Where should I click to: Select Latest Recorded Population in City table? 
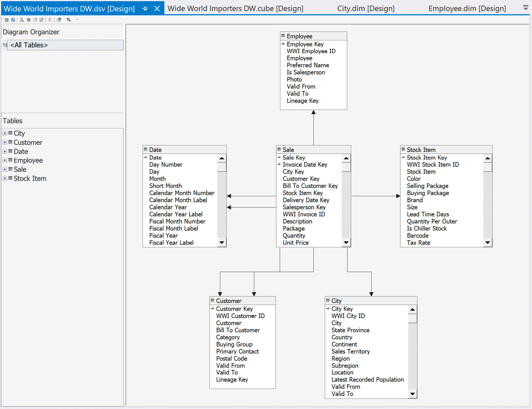(368, 380)
